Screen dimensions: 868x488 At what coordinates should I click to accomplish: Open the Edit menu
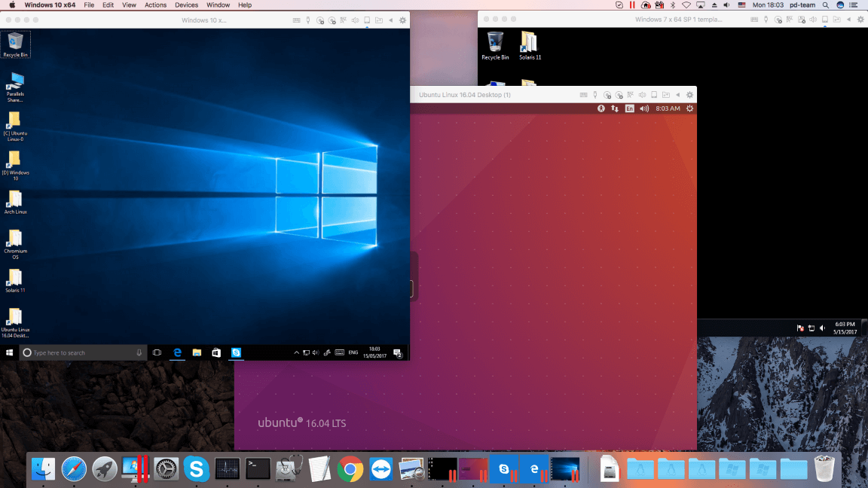pos(108,5)
